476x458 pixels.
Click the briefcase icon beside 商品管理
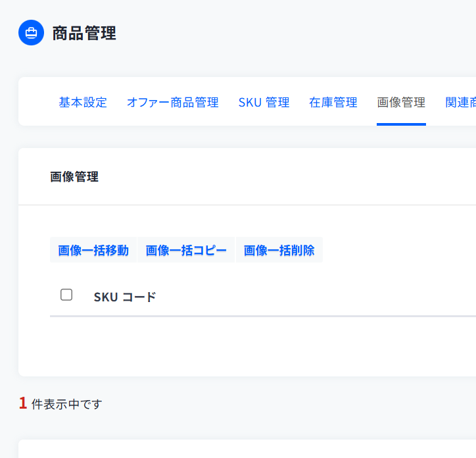(x=31, y=32)
